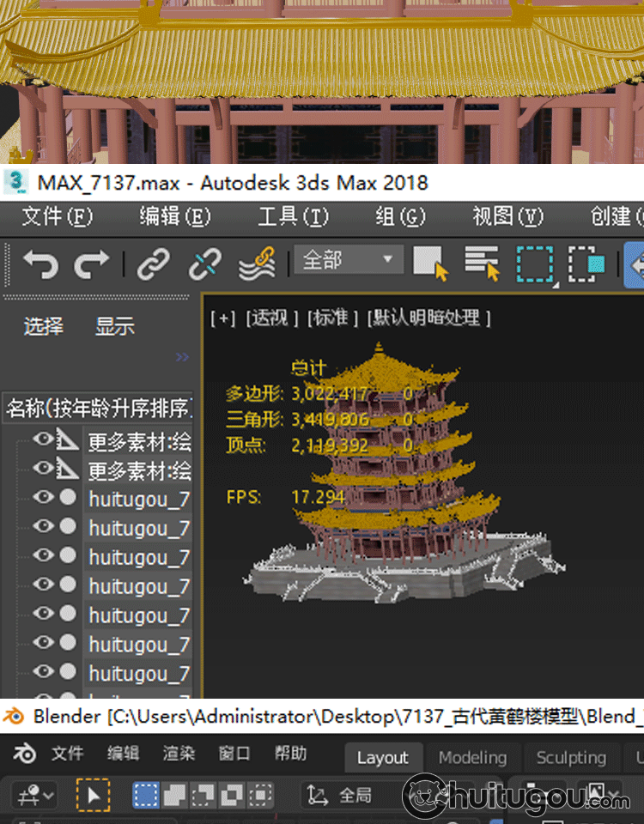Click the Blender icon in its title bar

(x=15, y=716)
